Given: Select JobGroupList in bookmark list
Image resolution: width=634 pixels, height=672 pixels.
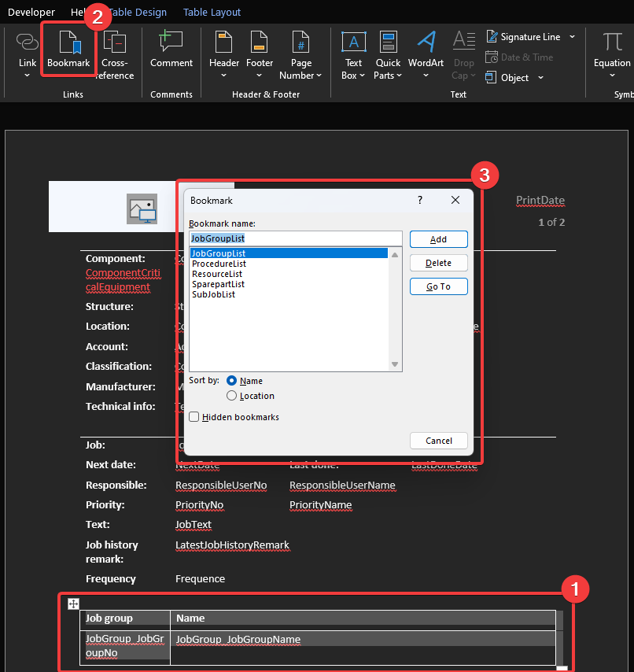Looking at the screenshot, I should tap(289, 253).
